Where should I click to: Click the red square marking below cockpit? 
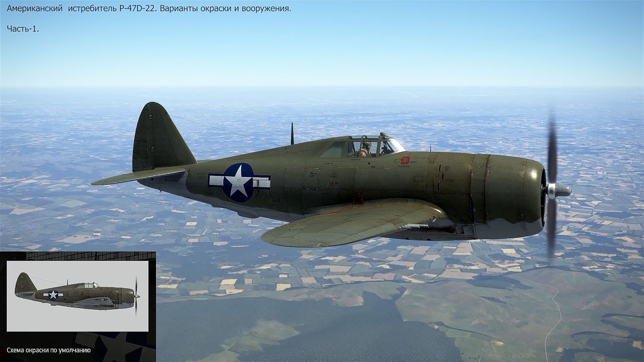(406, 160)
